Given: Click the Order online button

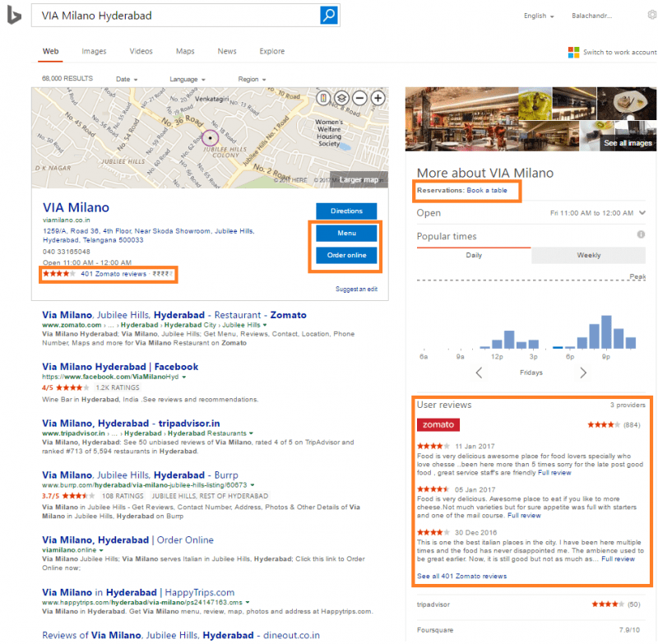Looking at the screenshot, I should point(346,255).
